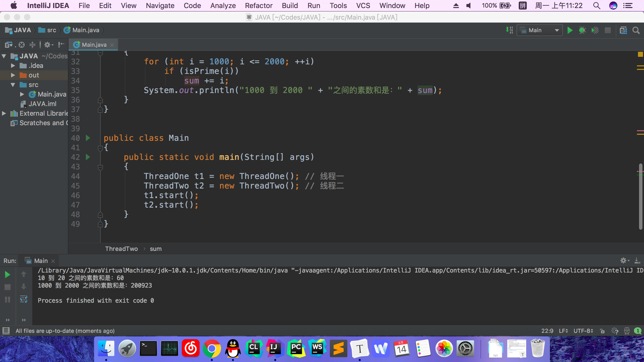The height and width of the screenshot is (362, 644).
Task: Open event log notification badge
Action: [638, 331]
